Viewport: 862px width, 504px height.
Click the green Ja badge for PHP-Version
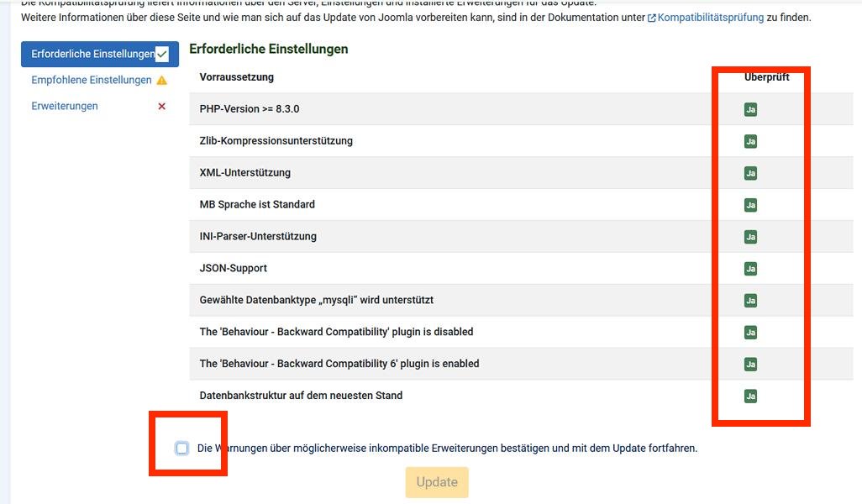[749, 109]
